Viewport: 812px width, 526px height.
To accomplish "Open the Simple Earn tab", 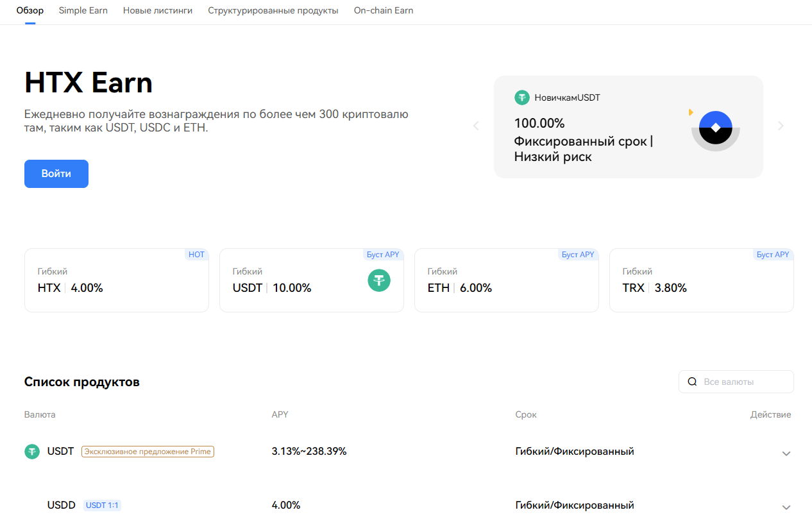I will (83, 11).
